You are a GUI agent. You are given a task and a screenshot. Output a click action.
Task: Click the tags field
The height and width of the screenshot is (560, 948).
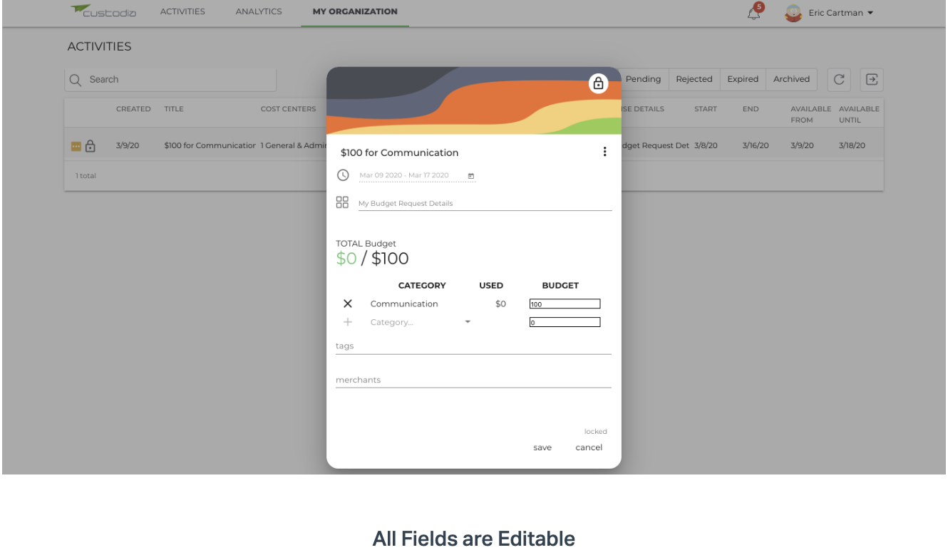[x=473, y=346]
